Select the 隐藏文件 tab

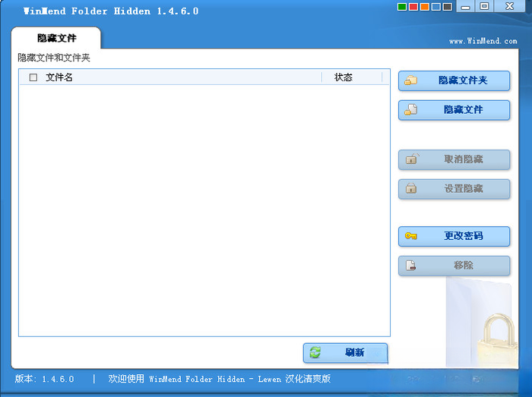click(56, 38)
